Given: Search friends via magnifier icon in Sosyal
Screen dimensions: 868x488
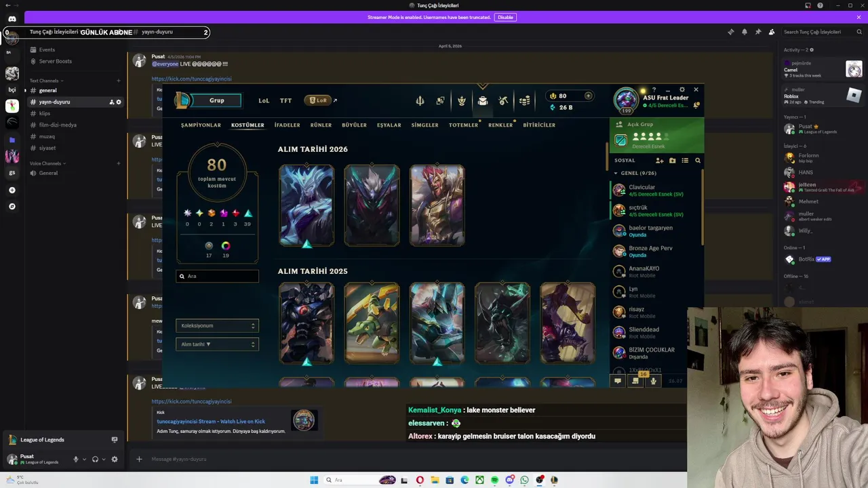Looking at the screenshot, I should [698, 161].
